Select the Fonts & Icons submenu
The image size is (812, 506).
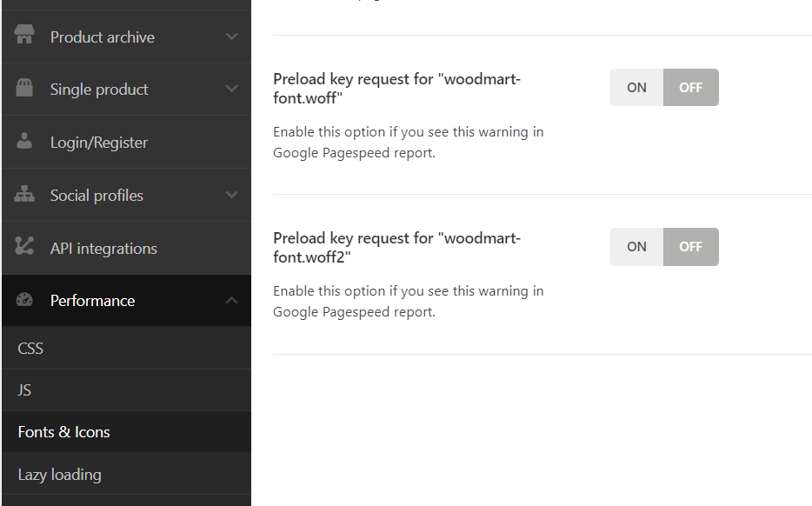click(x=63, y=432)
